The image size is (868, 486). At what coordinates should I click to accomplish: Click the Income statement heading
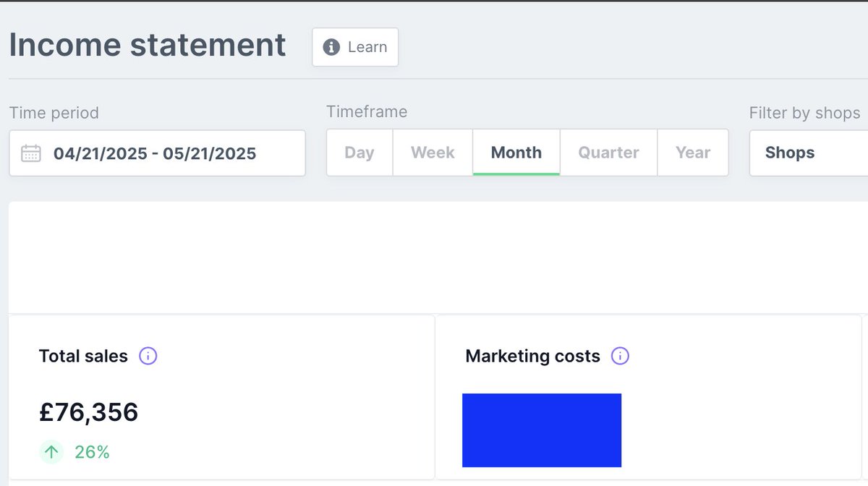pos(148,45)
